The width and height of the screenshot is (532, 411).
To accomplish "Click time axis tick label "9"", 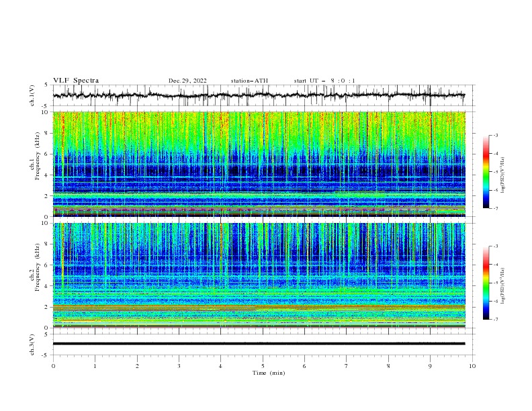I will [430, 366].
